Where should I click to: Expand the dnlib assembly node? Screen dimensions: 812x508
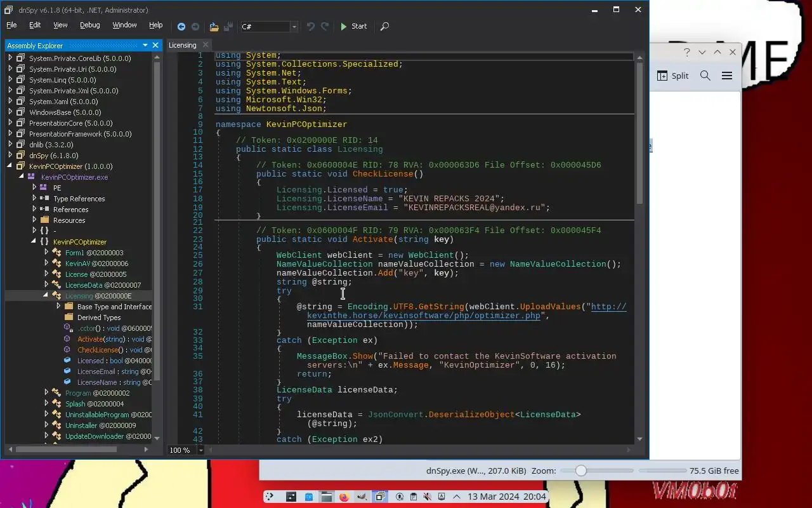click(x=10, y=145)
